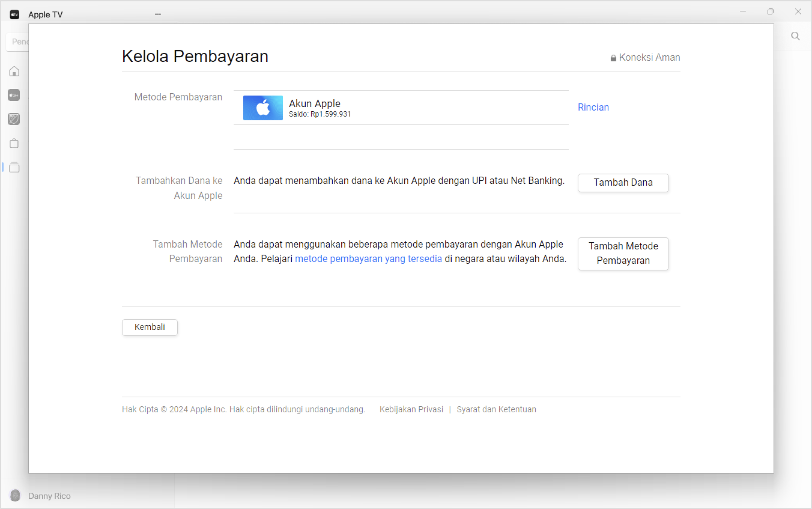Select the Apple TV+ icon in sidebar
The width and height of the screenshot is (812, 509).
14,95
